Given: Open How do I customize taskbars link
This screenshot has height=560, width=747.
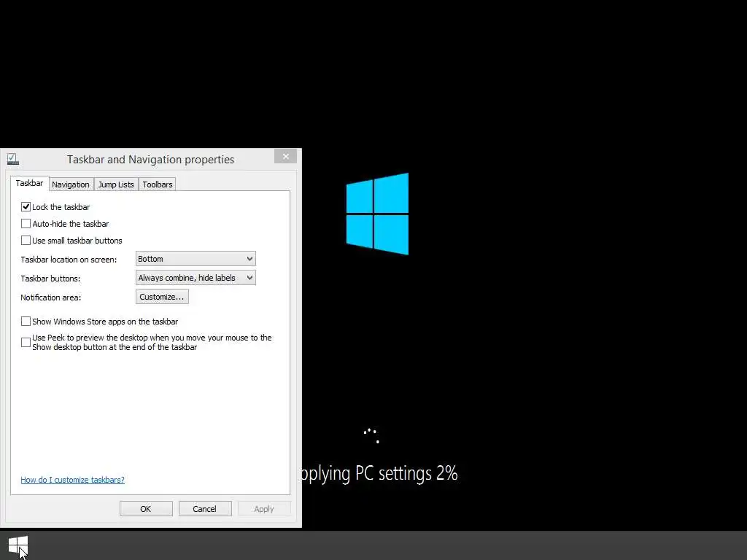Looking at the screenshot, I should click(x=72, y=480).
